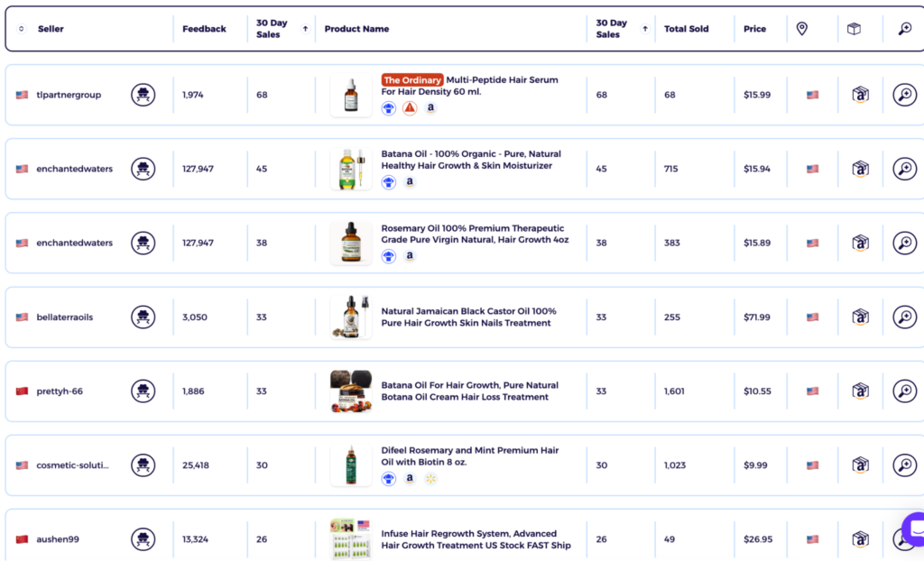
Task: Open seller prettyh-66
Action: coord(60,391)
